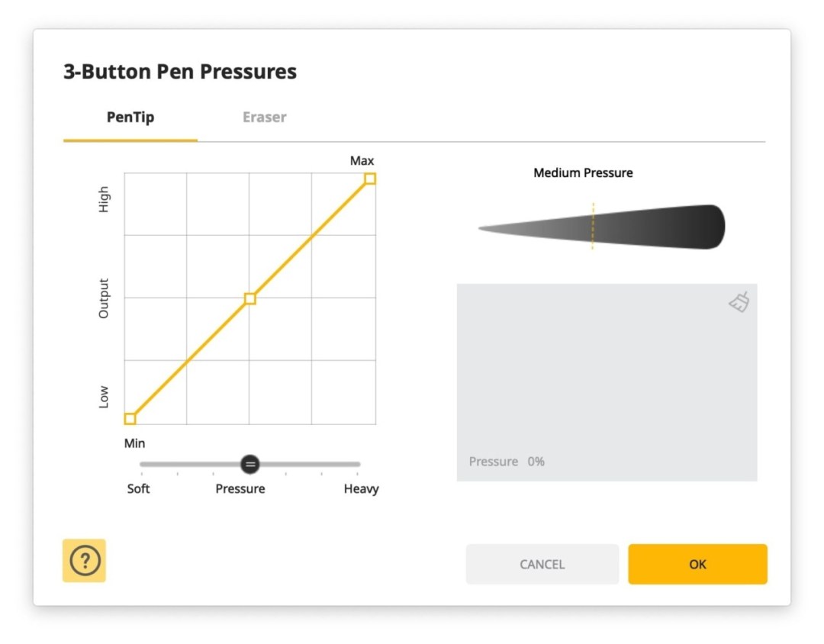Click the Soft label under slider

(x=138, y=488)
